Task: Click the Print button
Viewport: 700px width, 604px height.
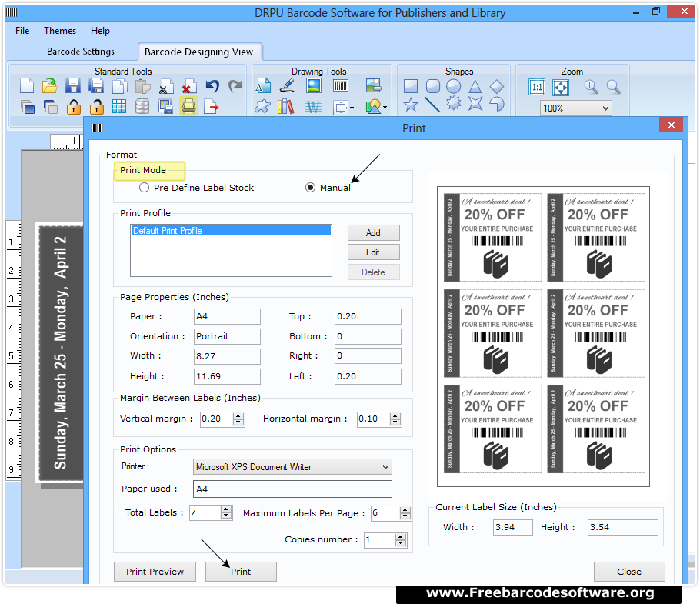Action: [x=241, y=572]
